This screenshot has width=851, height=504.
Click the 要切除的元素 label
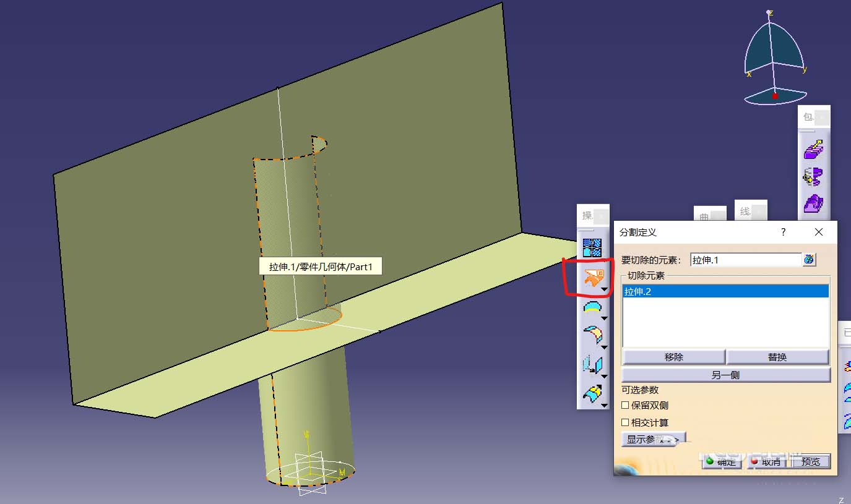[651, 260]
